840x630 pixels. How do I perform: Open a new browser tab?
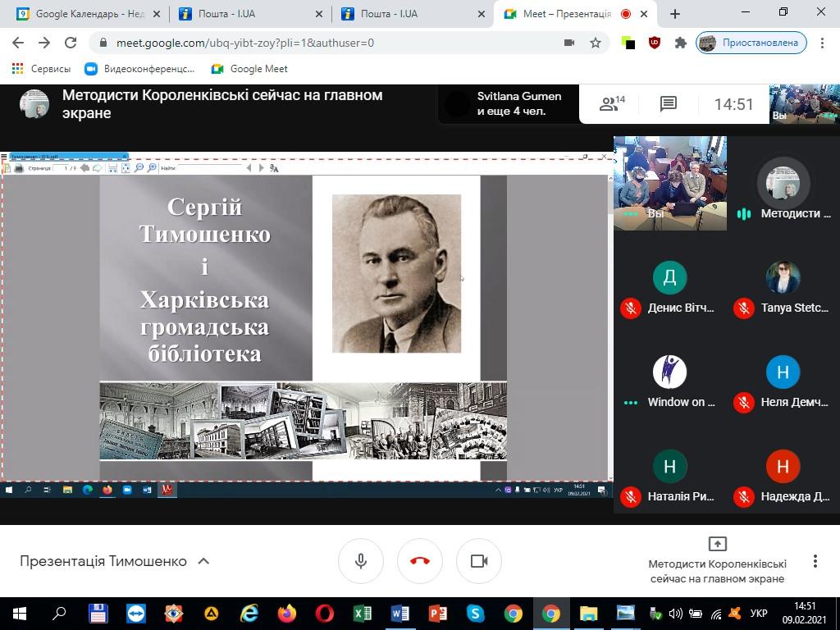pyautogui.click(x=675, y=14)
